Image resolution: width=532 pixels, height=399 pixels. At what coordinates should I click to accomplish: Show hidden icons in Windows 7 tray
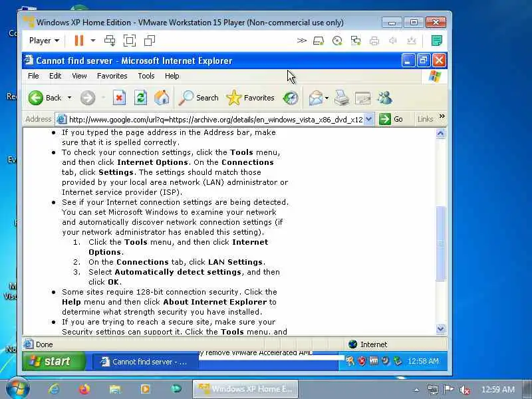pyautogui.click(x=417, y=390)
